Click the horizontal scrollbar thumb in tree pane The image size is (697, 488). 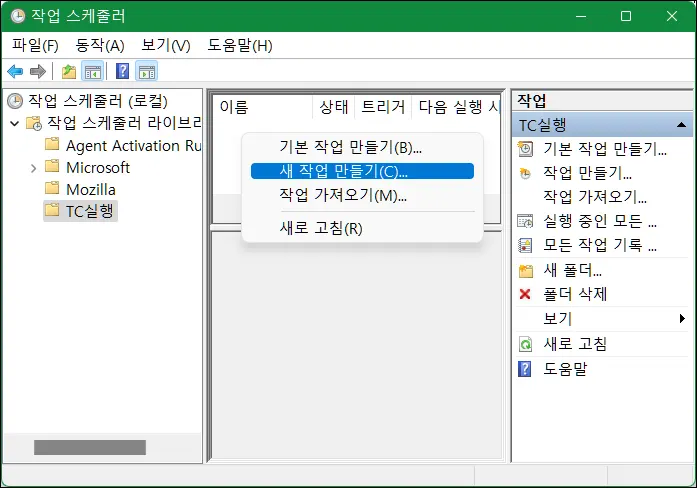[x=90, y=448]
